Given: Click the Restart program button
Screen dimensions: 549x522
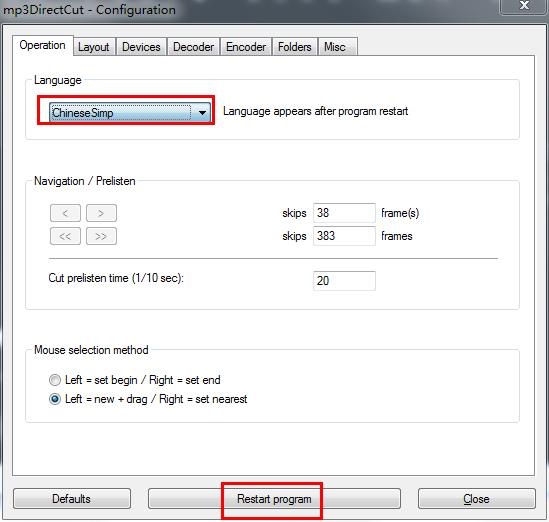Looking at the screenshot, I should click(x=274, y=499).
